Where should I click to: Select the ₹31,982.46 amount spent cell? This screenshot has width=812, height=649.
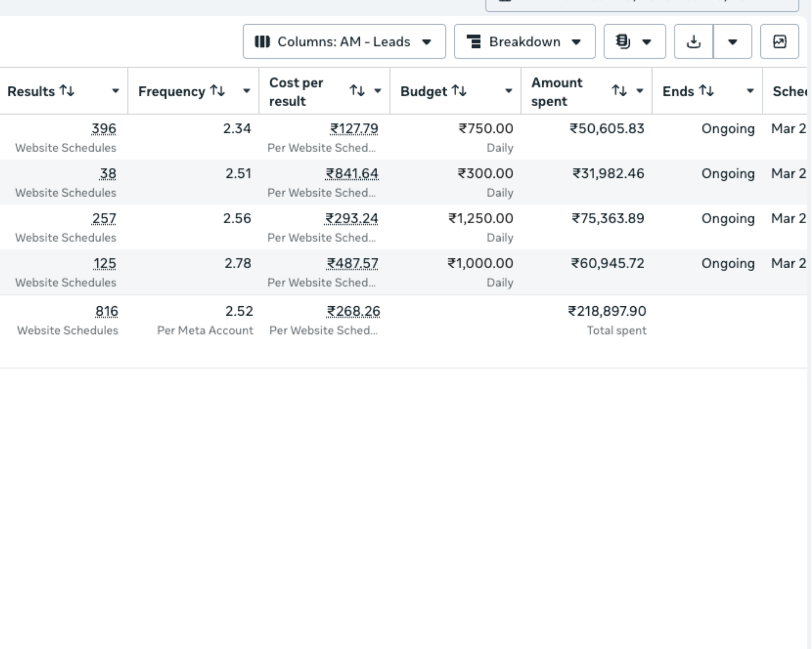608,173
